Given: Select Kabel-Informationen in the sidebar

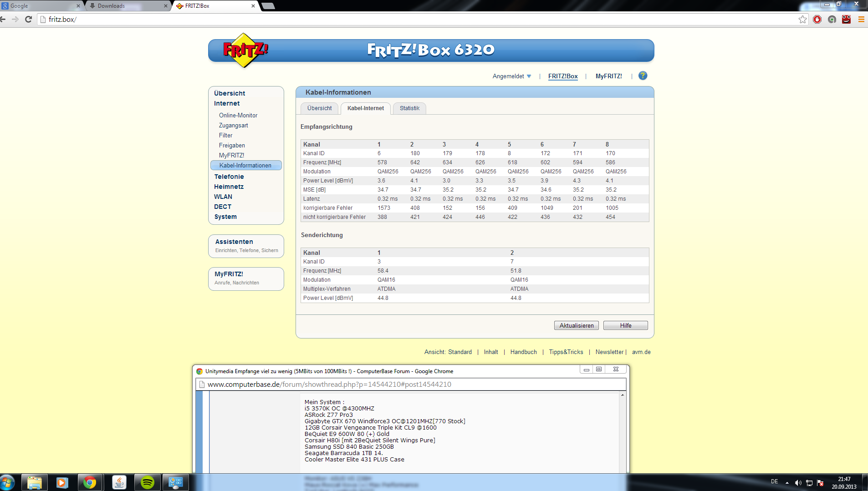Looking at the screenshot, I should (246, 166).
